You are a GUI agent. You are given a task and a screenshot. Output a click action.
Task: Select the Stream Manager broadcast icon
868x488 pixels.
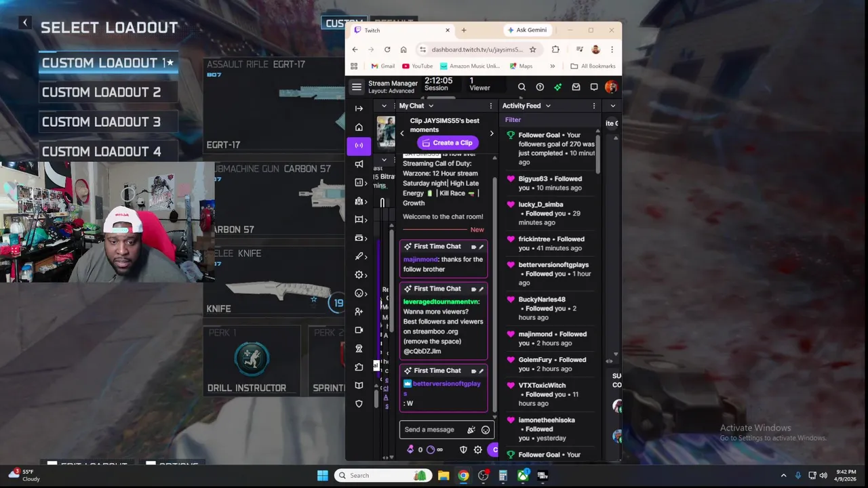pos(359,145)
